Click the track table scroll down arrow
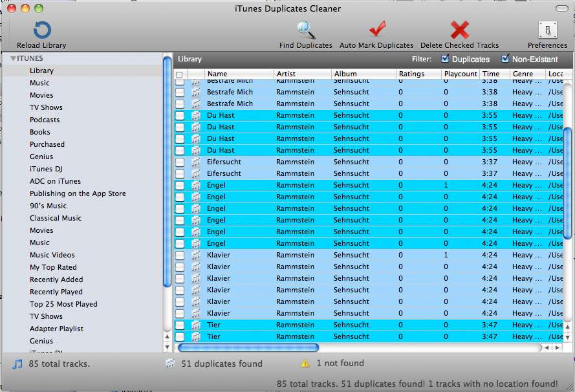Screen dimensions: 575x392 tap(567, 336)
